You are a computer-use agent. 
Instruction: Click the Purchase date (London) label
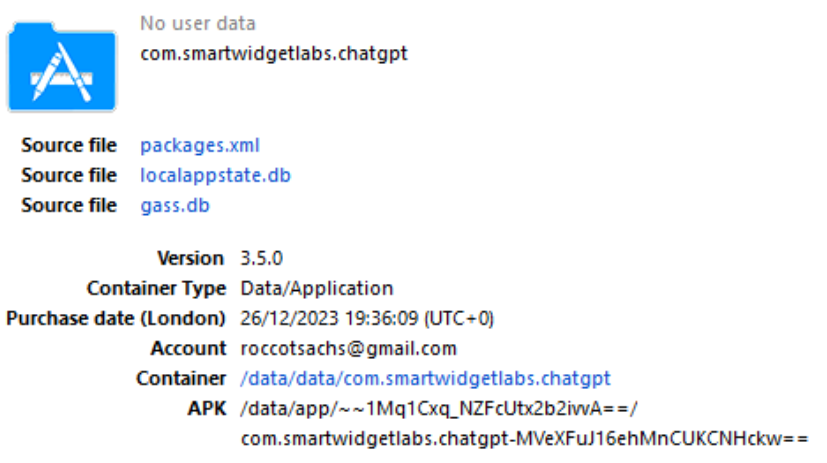116,318
